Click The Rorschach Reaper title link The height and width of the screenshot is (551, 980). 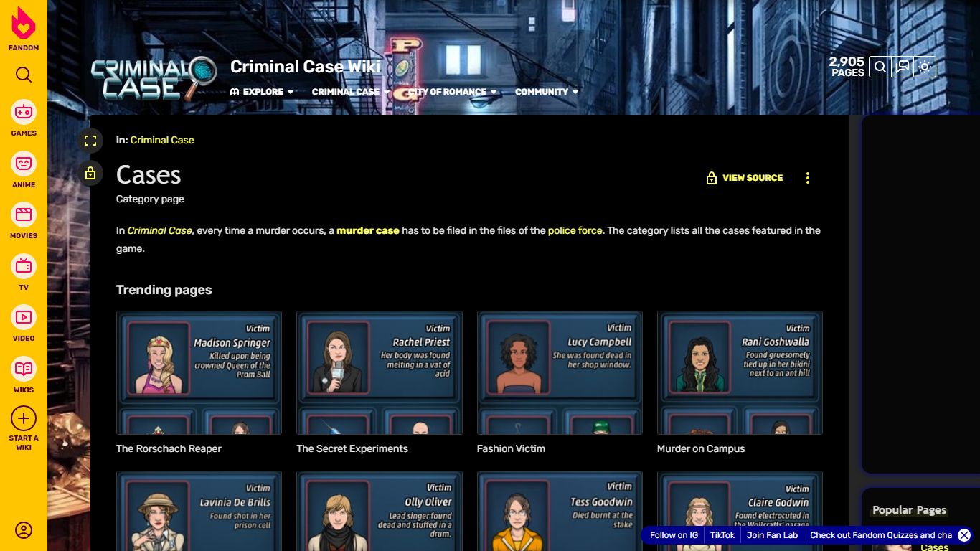pos(169,448)
